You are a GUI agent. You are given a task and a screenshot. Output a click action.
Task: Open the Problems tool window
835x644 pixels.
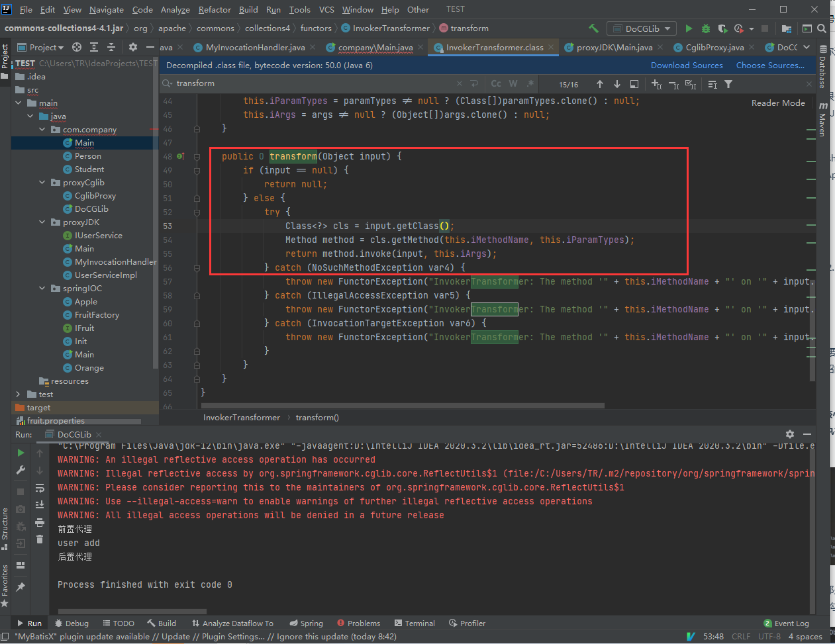[x=358, y=623]
